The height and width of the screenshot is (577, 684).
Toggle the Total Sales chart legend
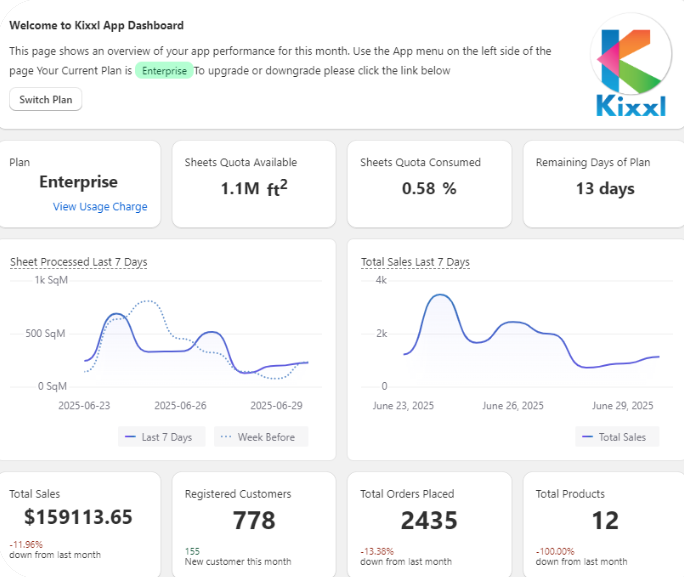coord(615,437)
